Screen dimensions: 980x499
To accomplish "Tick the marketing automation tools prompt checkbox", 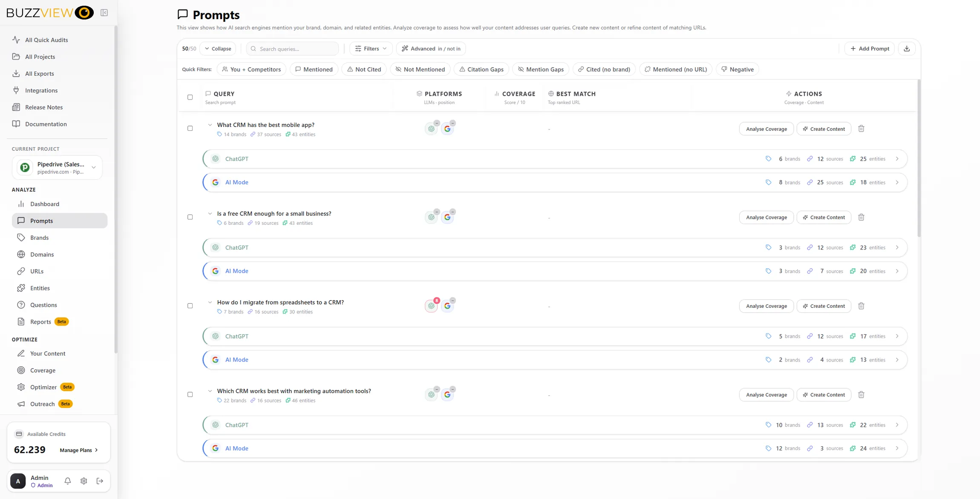I will tap(190, 394).
